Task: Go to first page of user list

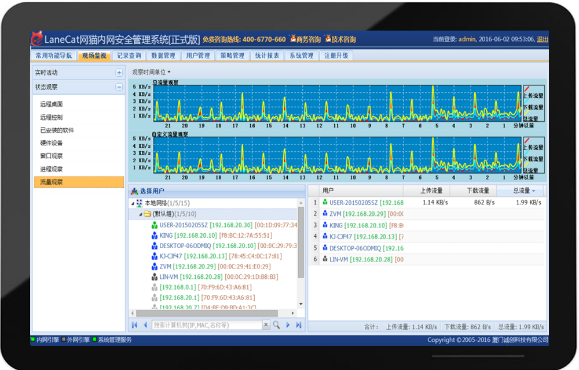Action: tap(134, 325)
